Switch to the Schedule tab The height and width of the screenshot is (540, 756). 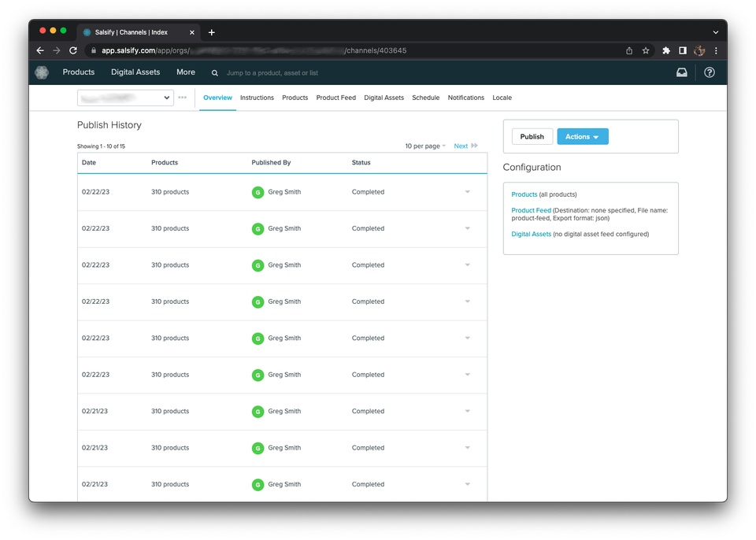[x=425, y=98]
